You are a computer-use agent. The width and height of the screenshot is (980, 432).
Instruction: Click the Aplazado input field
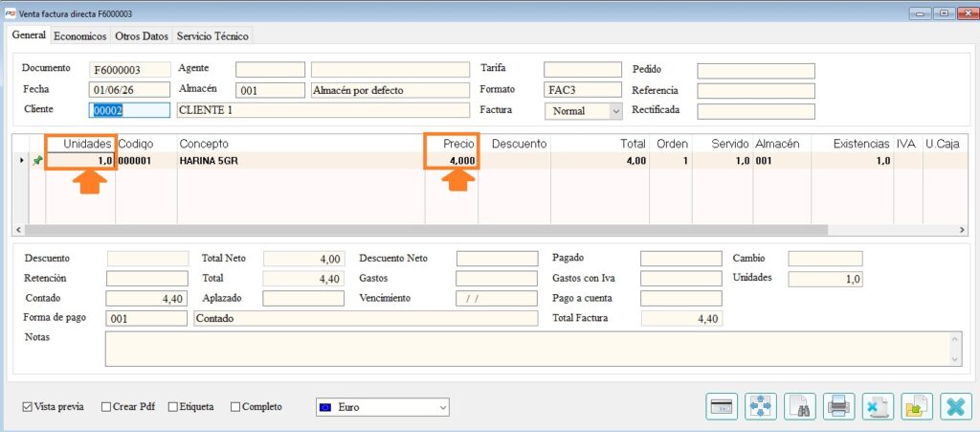point(303,298)
